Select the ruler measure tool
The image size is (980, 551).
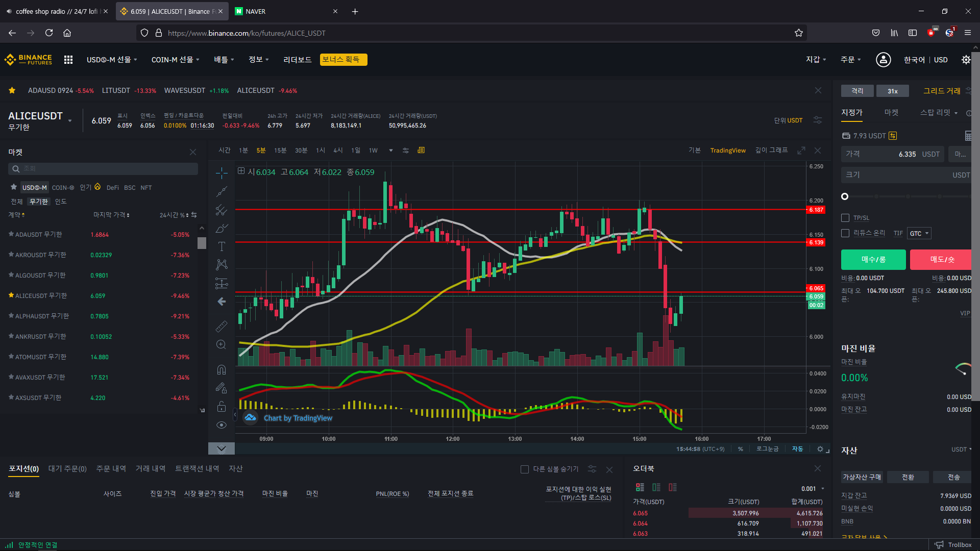222,326
